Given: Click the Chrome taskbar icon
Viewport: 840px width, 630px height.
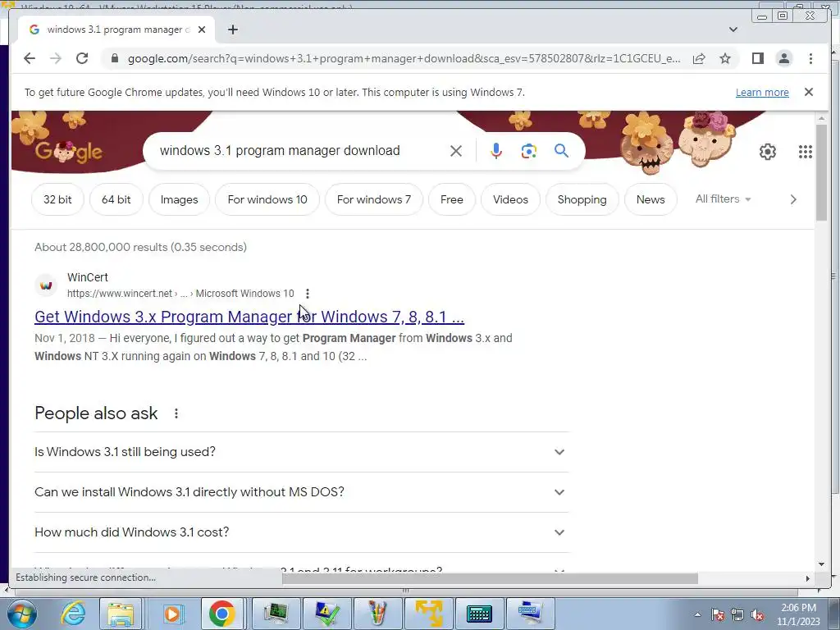Looking at the screenshot, I should (x=221, y=614).
